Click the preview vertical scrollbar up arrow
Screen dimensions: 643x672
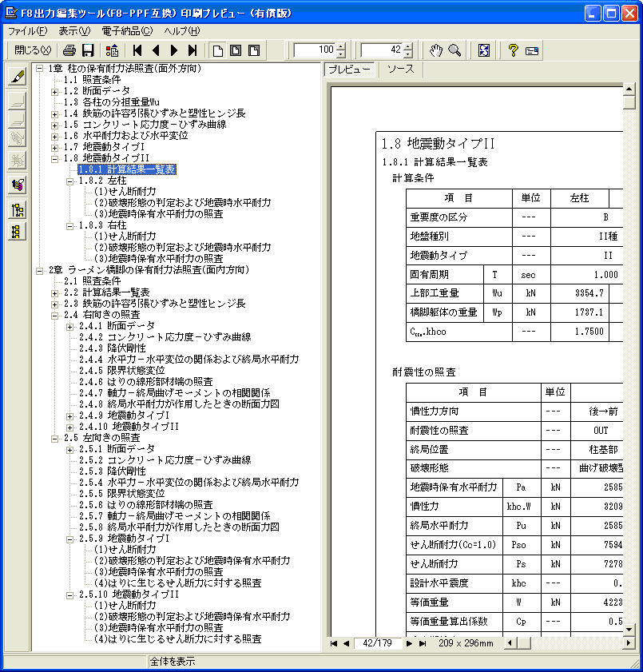click(x=629, y=89)
